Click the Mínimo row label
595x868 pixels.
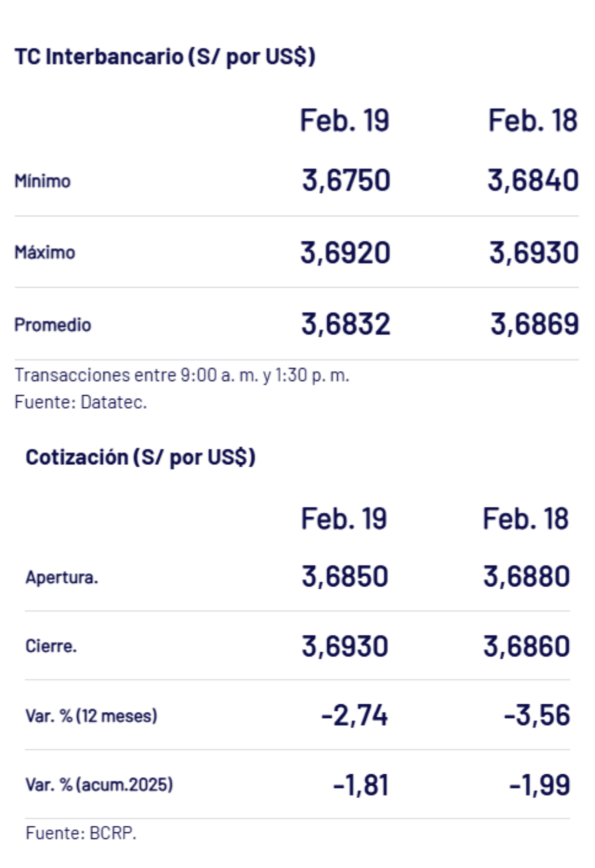(x=43, y=181)
